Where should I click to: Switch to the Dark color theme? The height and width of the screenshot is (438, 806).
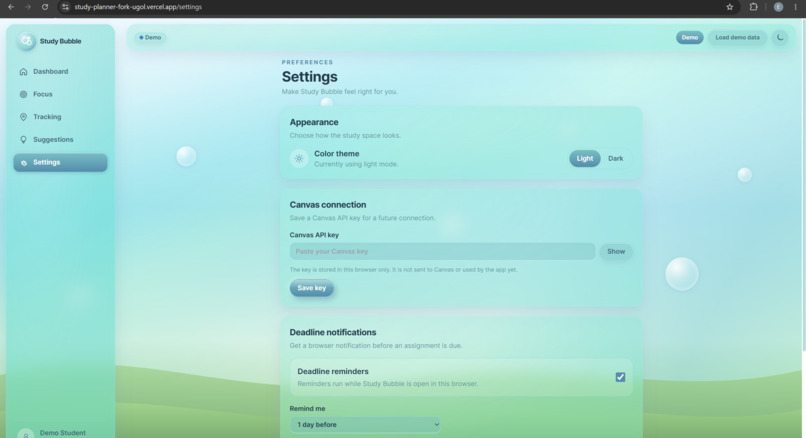point(615,158)
